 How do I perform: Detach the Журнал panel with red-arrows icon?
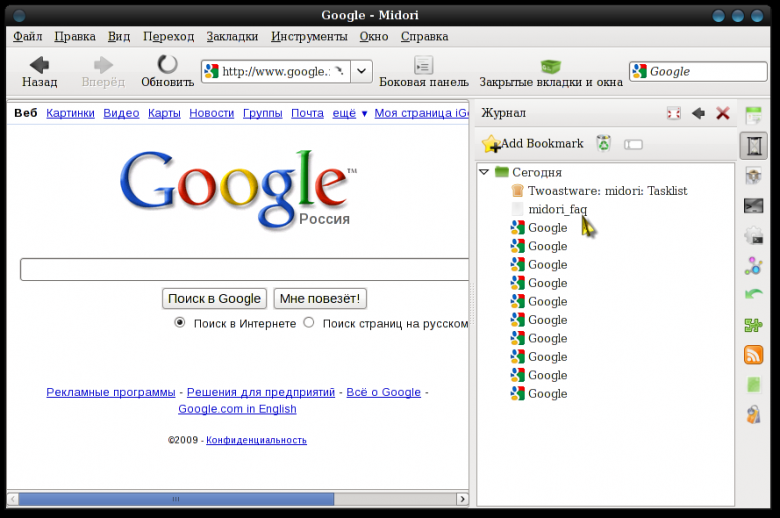click(x=674, y=113)
